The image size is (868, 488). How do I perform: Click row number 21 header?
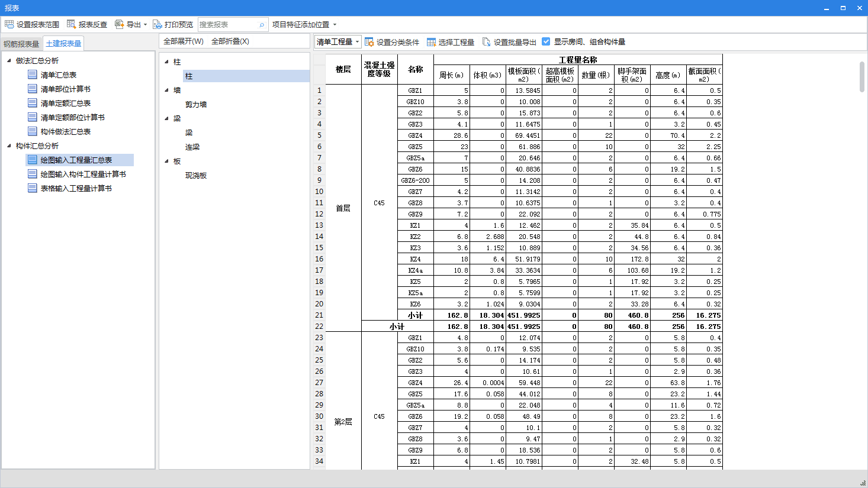(x=319, y=315)
